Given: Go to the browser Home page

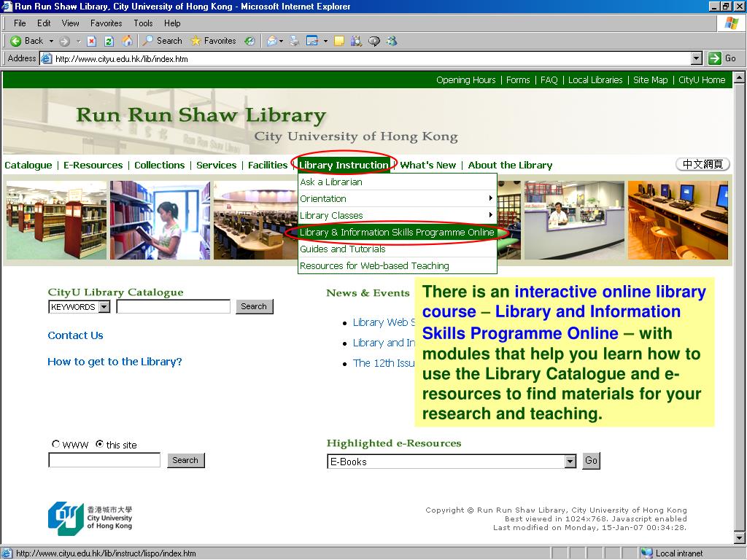Looking at the screenshot, I should (x=127, y=41).
